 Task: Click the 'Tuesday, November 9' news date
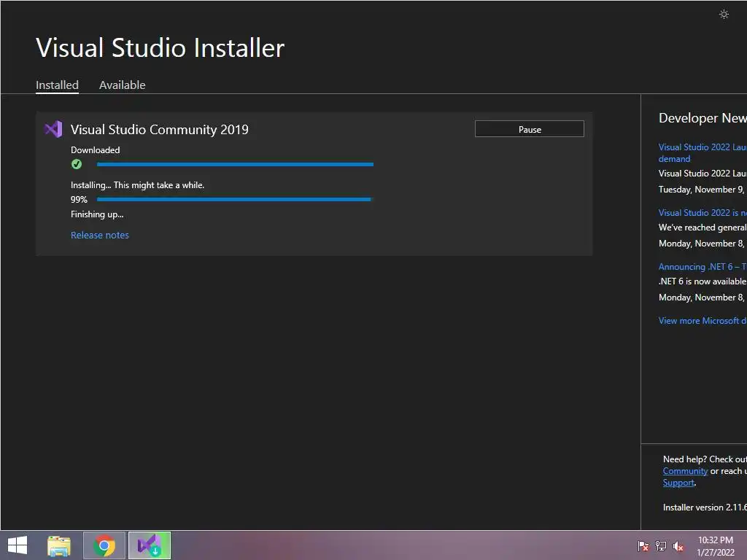pyautogui.click(x=701, y=190)
